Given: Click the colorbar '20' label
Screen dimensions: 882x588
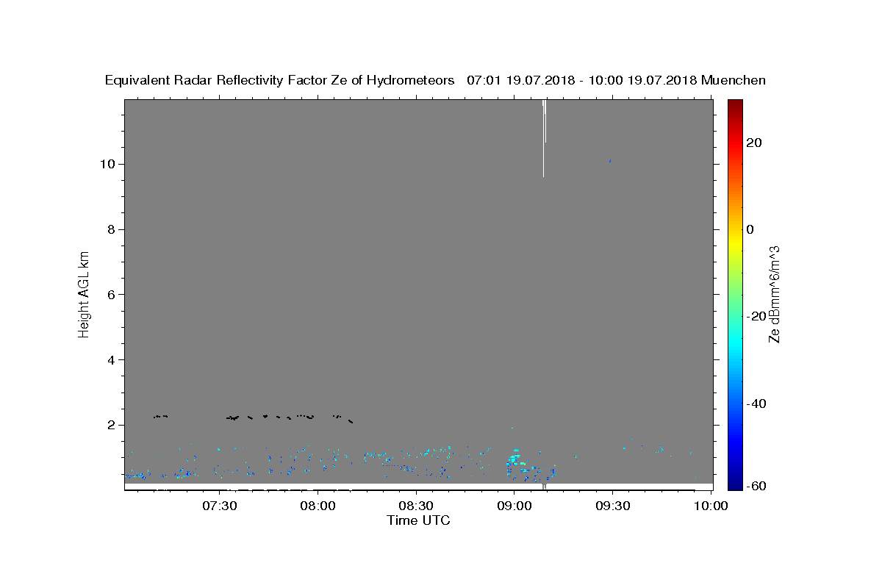Looking at the screenshot, I should point(753,143).
